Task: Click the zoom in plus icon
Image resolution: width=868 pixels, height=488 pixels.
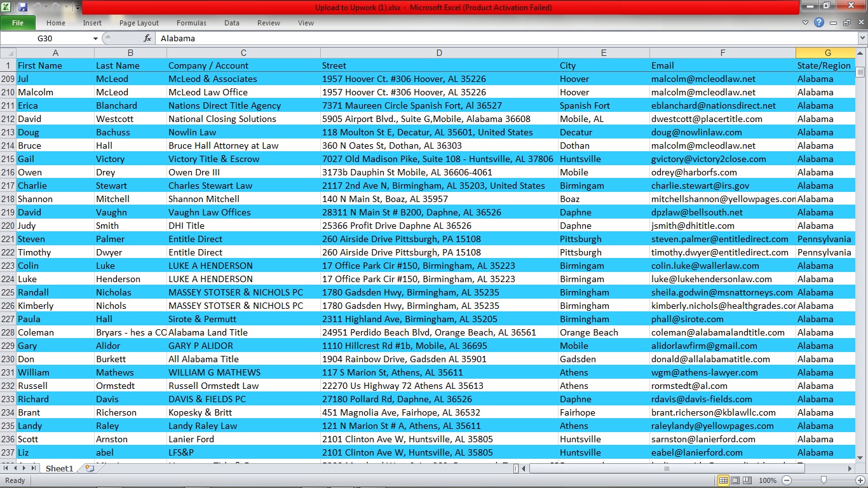Action: point(862,480)
